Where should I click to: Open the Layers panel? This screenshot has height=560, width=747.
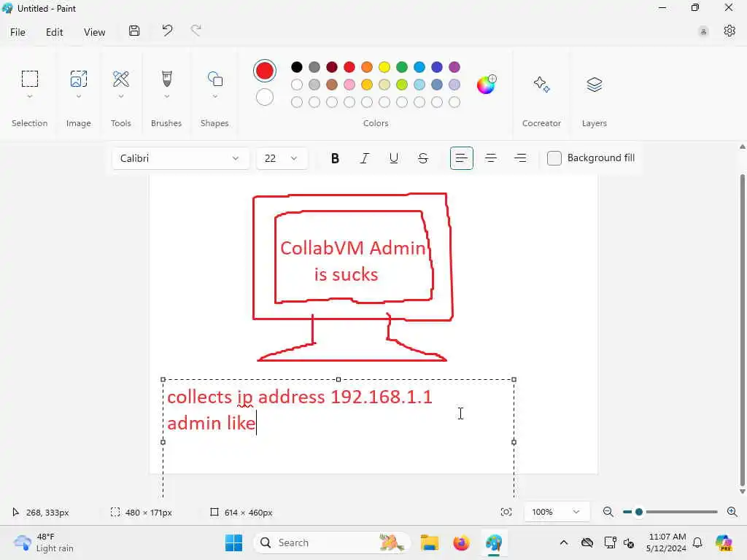pyautogui.click(x=594, y=85)
